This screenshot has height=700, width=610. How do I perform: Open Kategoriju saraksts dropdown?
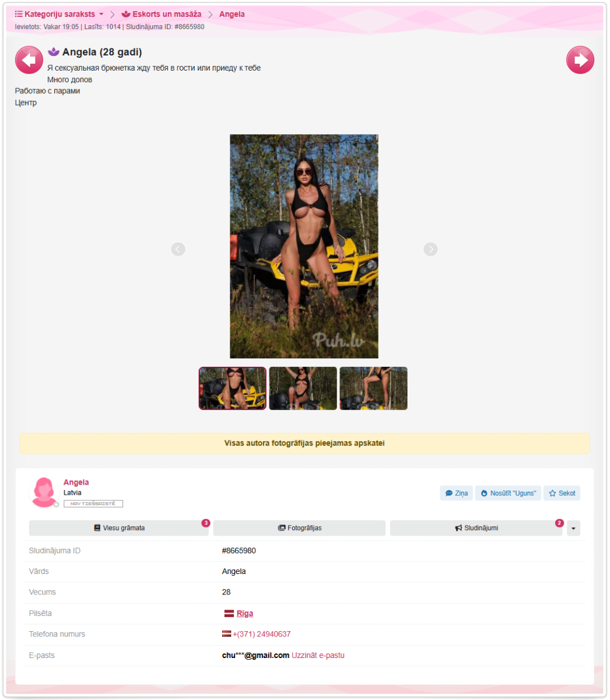tap(59, 14)
